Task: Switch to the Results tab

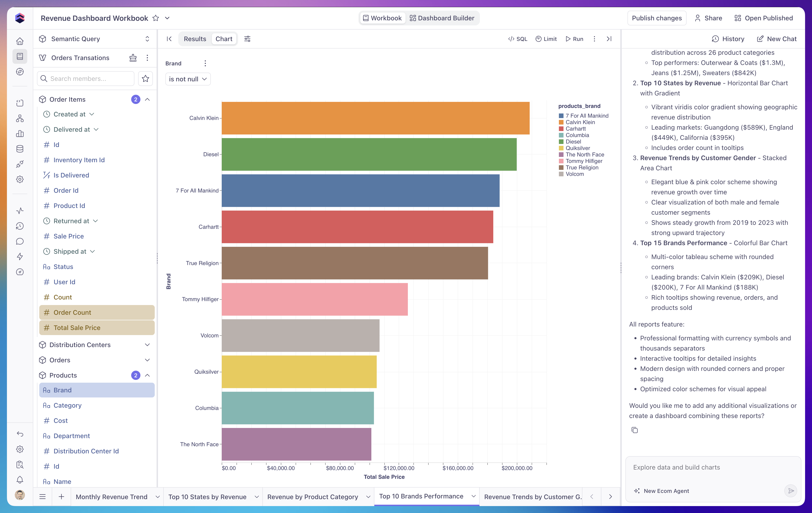Action: coord(195,39)
